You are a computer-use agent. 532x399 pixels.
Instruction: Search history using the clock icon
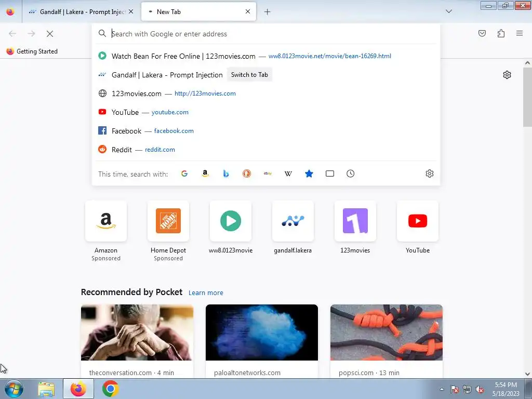351,174
